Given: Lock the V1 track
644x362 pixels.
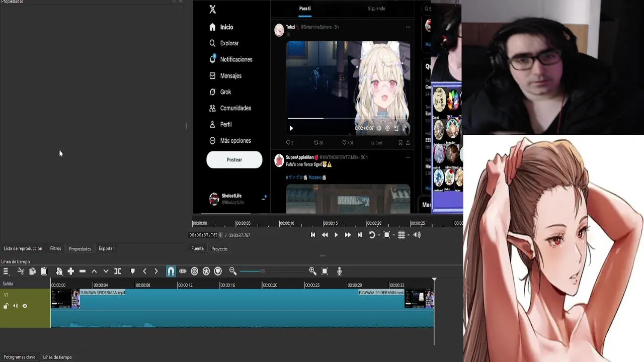Looking at the screenshot, I should (6, 306).
